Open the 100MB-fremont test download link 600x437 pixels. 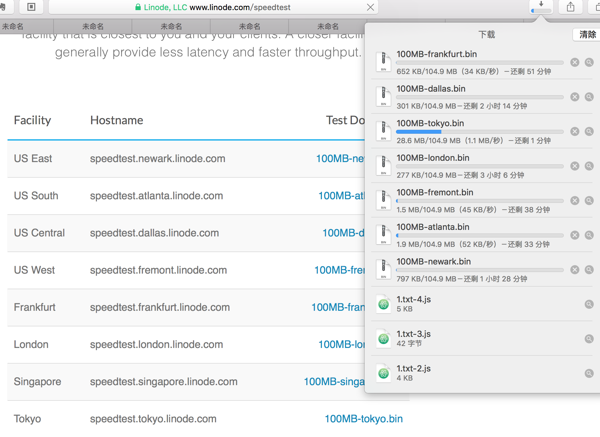[339, 270]
